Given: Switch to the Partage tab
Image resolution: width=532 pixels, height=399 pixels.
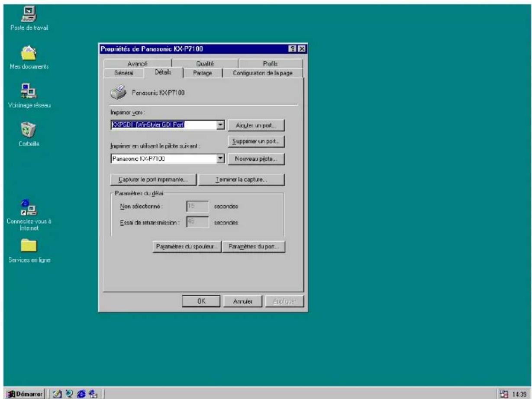Looking at the screenshot, I should 203,73.
